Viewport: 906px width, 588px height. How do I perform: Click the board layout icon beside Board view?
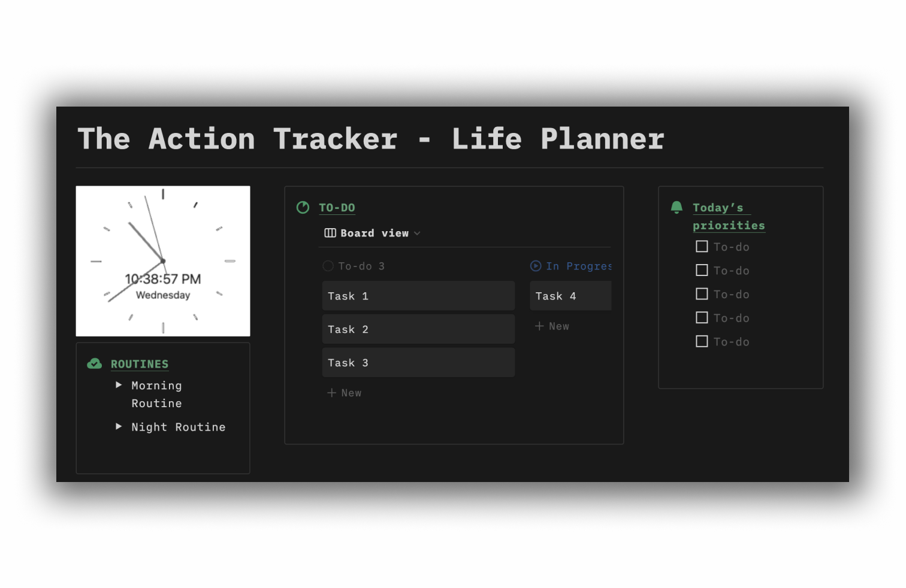pyautogui.click(x=330, y=233)
